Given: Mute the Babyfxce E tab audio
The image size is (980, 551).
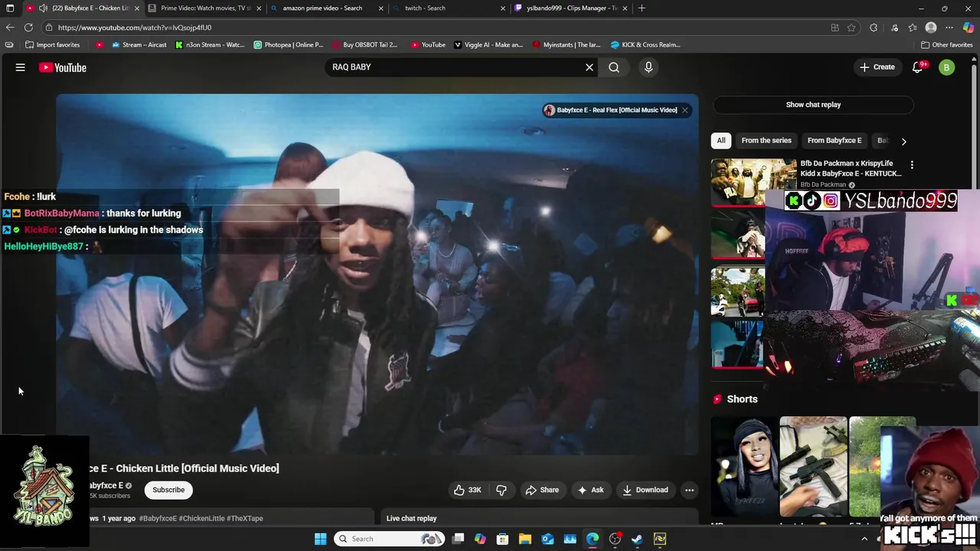Looking at the screenshot, I should coord(43,8).
